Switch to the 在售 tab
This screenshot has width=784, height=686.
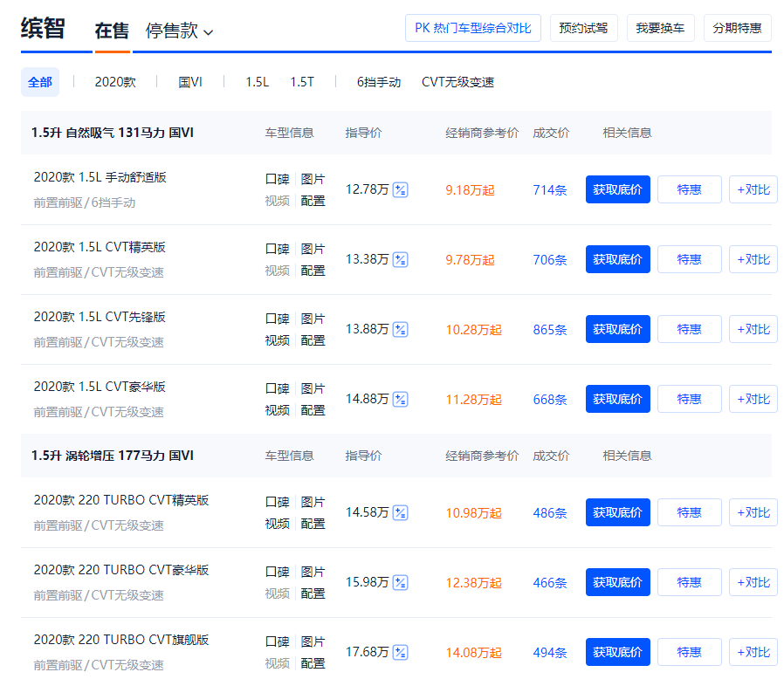(x=112, y=31)
